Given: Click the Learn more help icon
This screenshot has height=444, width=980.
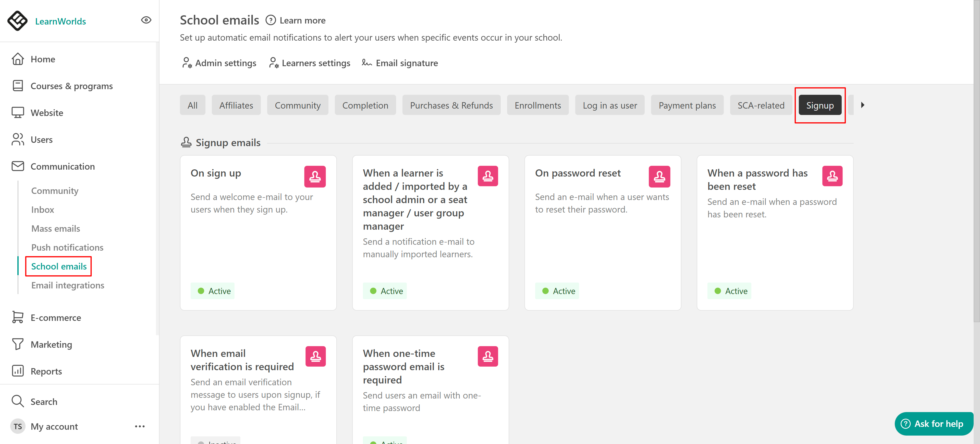Looking at the screenshot, I should click(x=271, y=20).
